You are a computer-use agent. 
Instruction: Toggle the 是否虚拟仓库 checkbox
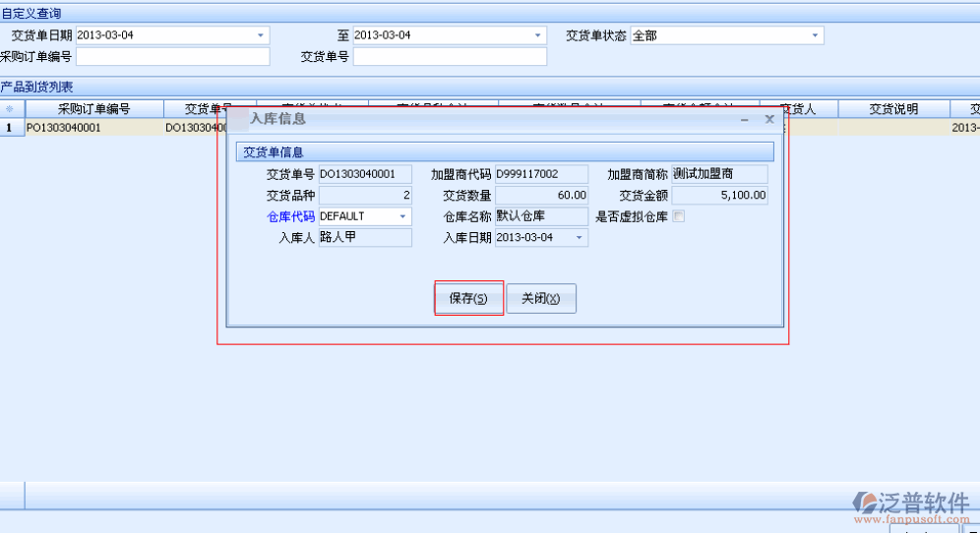(678, 216)
